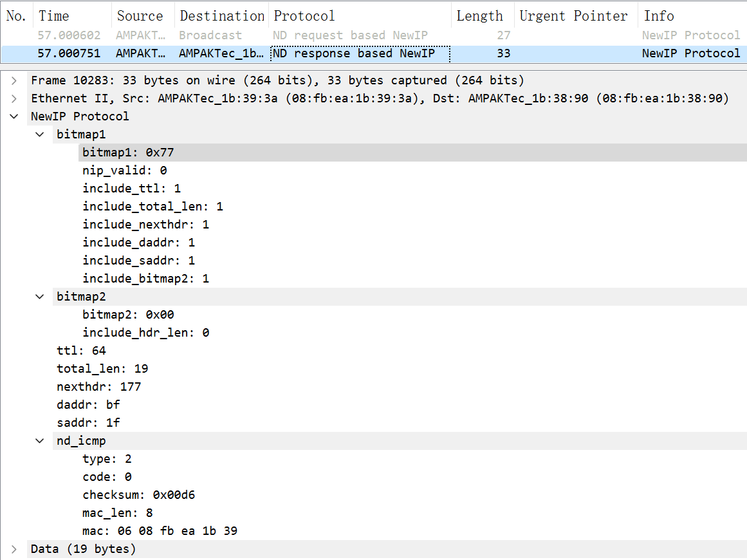Sort packets by Time column header
747x560 pixels.
pyautogui.click(x=54, y=16)
